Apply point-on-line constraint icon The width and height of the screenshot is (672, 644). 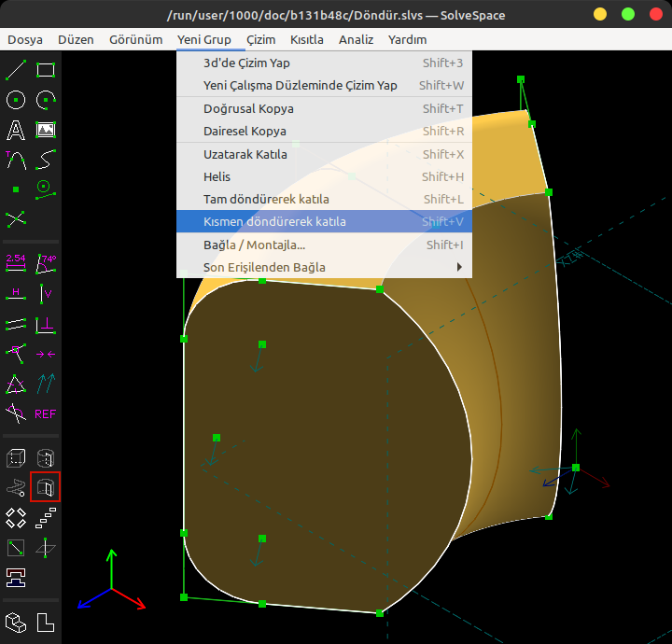pyautogui.click(x=16, y=354)
